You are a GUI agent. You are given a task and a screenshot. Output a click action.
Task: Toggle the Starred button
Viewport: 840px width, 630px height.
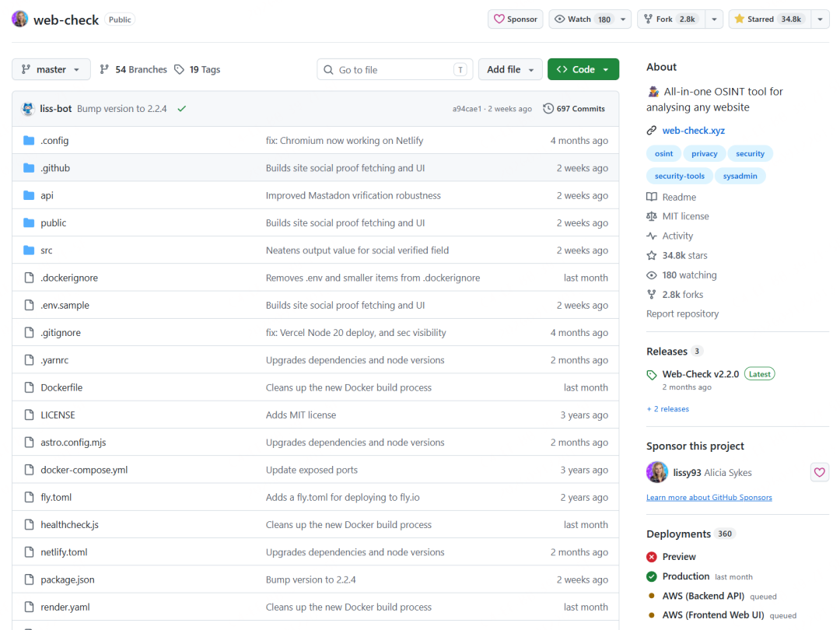[769, 19]
